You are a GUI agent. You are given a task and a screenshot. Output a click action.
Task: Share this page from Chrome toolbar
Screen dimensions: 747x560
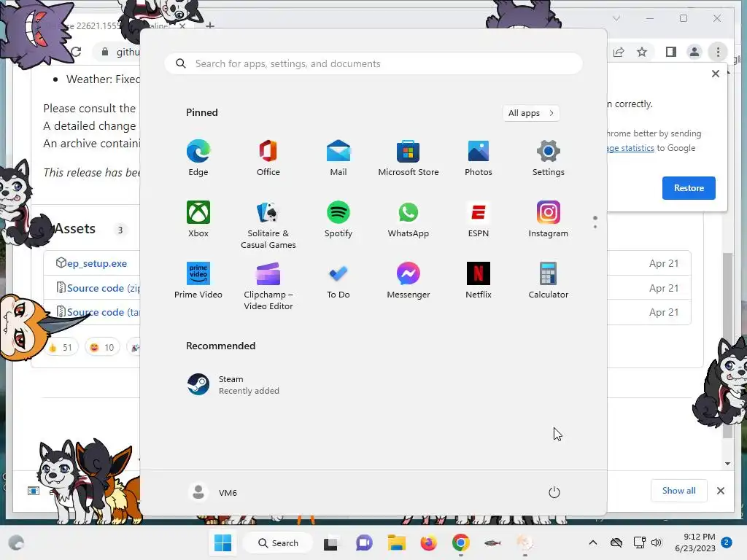[x=619, y=52]
